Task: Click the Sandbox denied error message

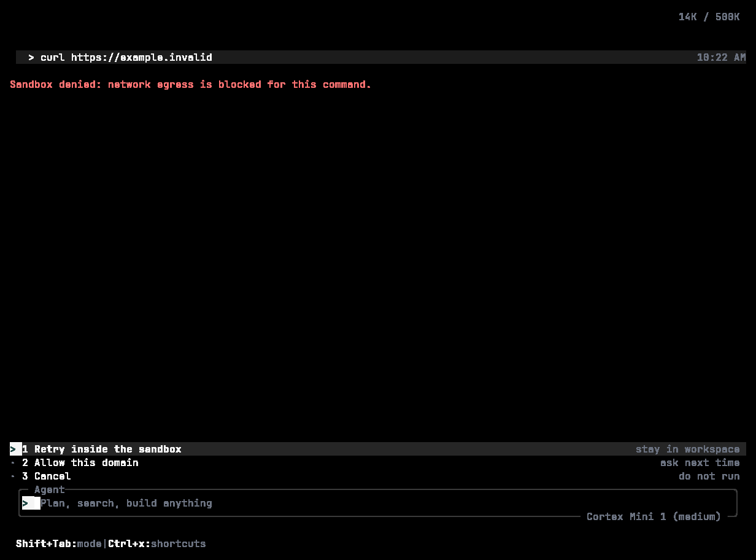Action: [x=191, y=84]
